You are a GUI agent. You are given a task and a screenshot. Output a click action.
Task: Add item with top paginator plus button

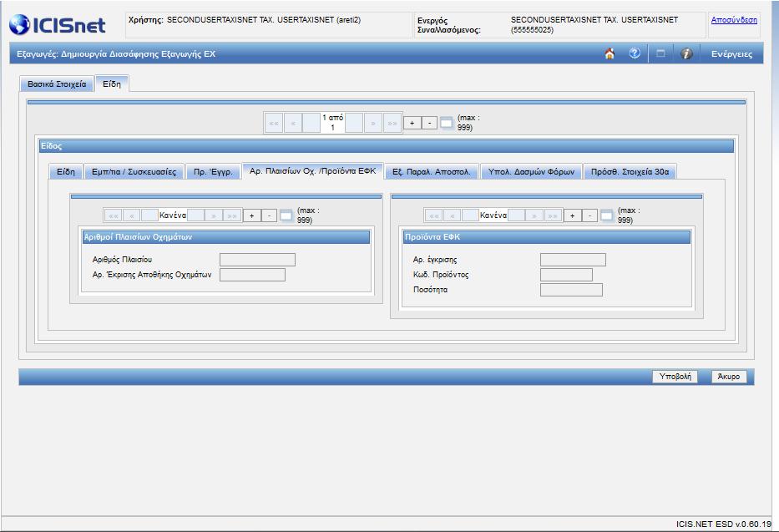pyautogui.click(x=412, y=123)
